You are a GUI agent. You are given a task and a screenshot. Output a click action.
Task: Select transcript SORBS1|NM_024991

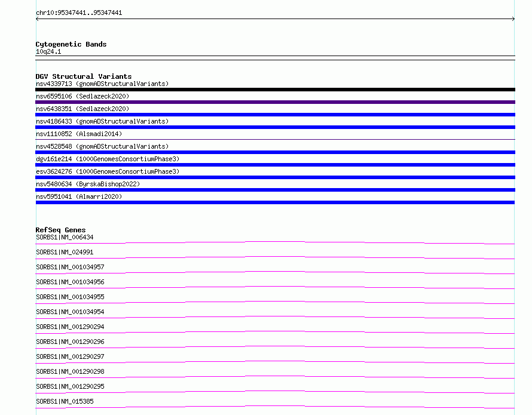coord(65,252)
